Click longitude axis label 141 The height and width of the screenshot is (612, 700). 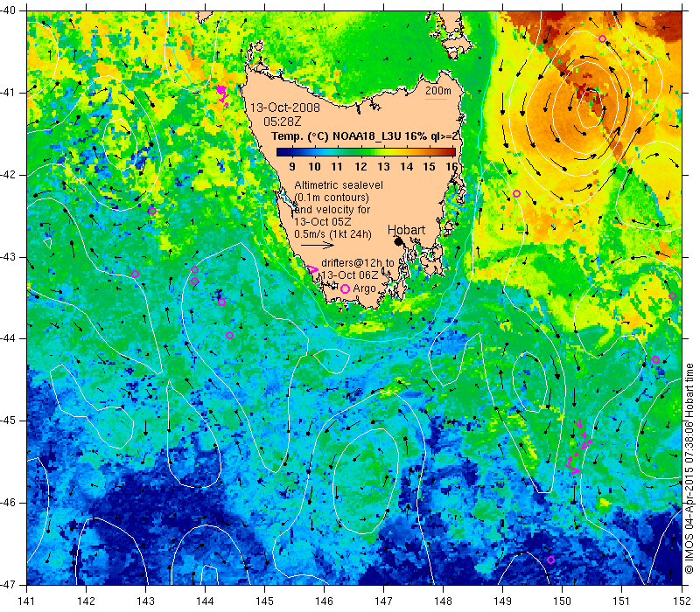pos(27,602)
